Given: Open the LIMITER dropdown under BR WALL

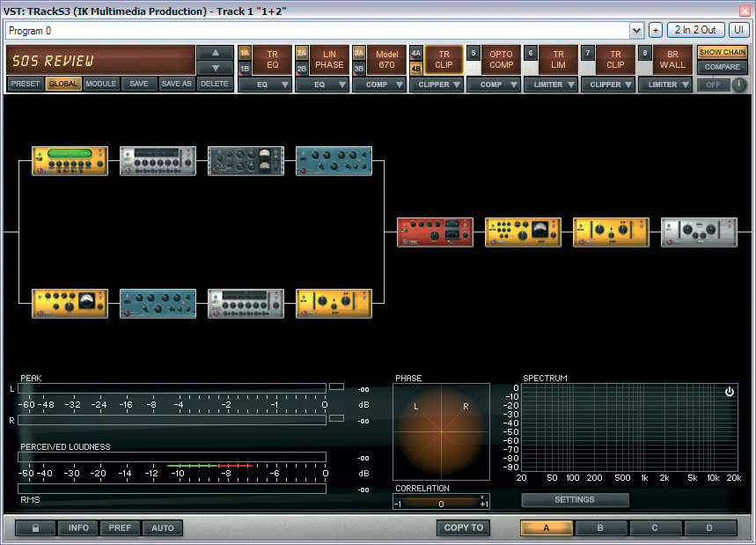Looking at the screenshot, I should [664, 85].
